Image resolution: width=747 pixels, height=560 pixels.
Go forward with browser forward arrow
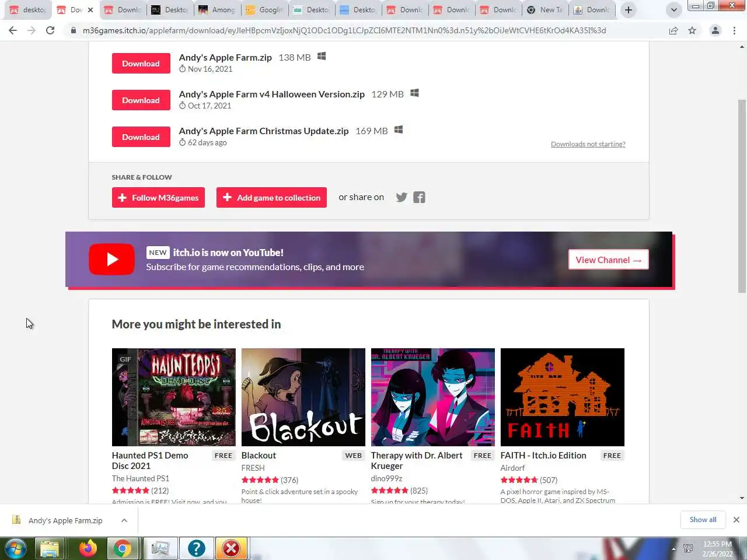point(32,30)
